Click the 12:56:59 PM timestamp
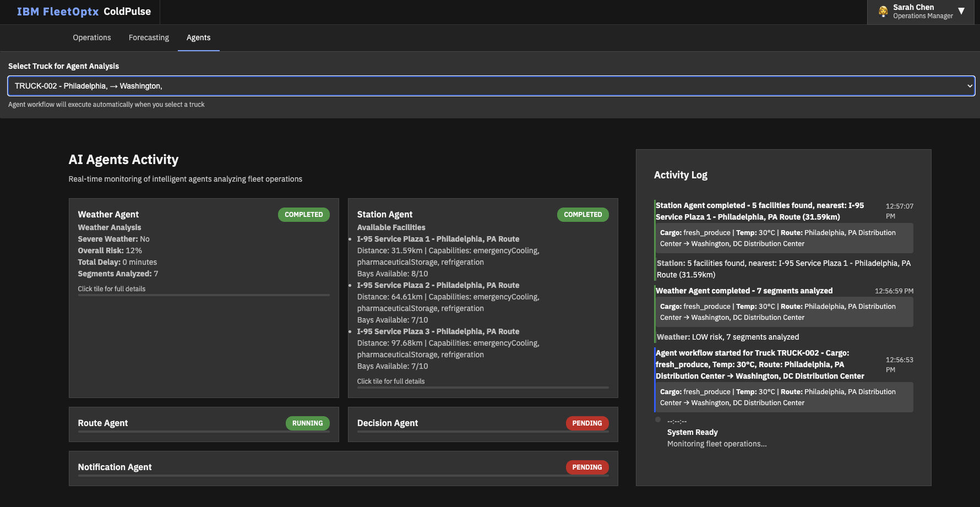The height and width of the screenshot is (507, 980). (894, 291)
